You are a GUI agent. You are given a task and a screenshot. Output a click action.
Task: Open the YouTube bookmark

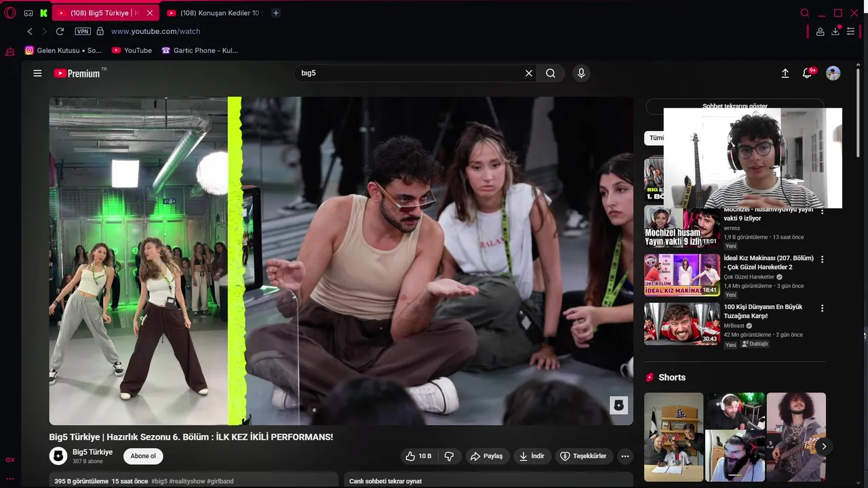[x=132, y=50]
